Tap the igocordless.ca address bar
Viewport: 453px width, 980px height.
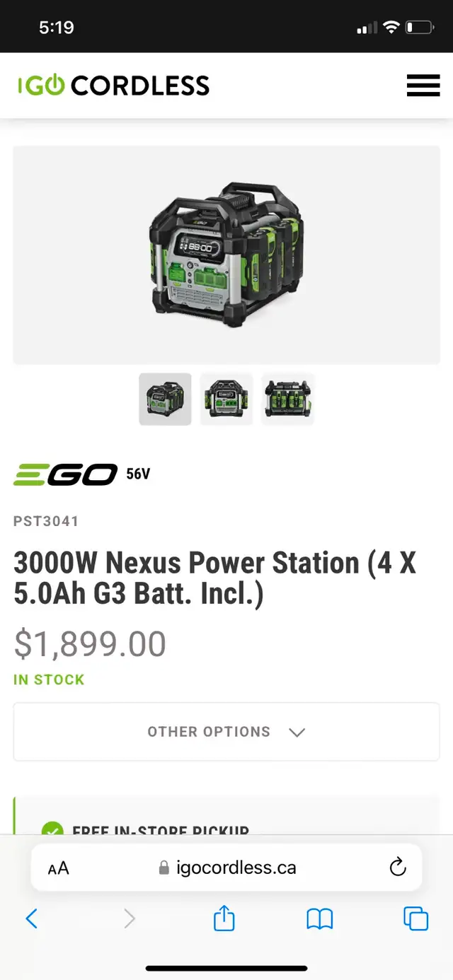point(226,868)
